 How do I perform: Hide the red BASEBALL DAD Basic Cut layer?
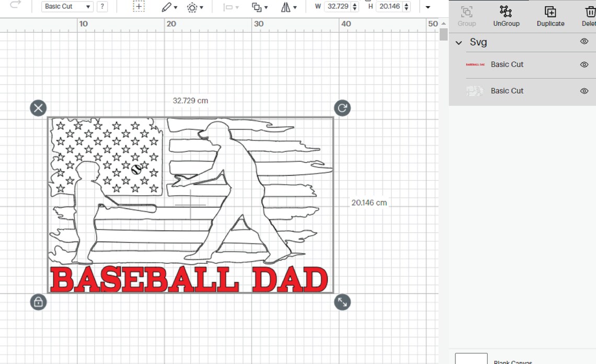tap(584, 65)
